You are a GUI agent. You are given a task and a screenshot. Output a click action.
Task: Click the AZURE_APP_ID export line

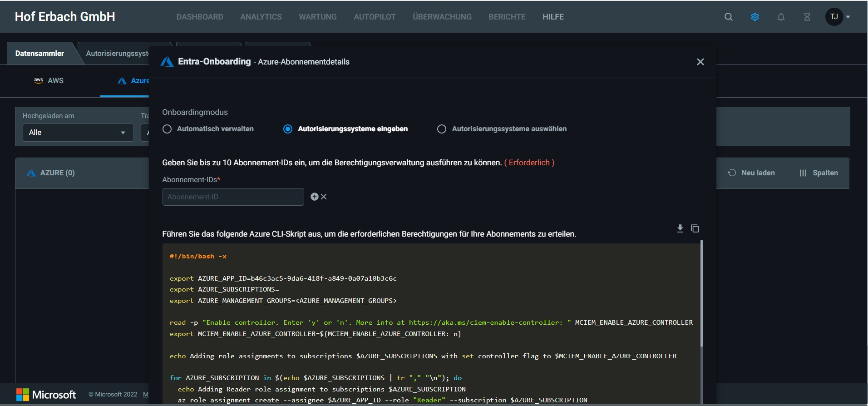coord(283,278)
